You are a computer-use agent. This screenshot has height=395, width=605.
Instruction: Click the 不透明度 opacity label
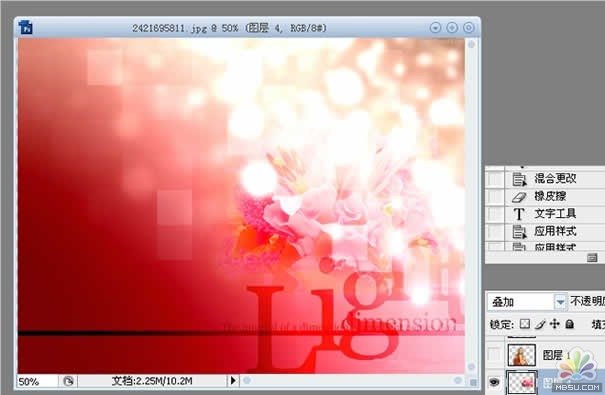coord(587,301)
